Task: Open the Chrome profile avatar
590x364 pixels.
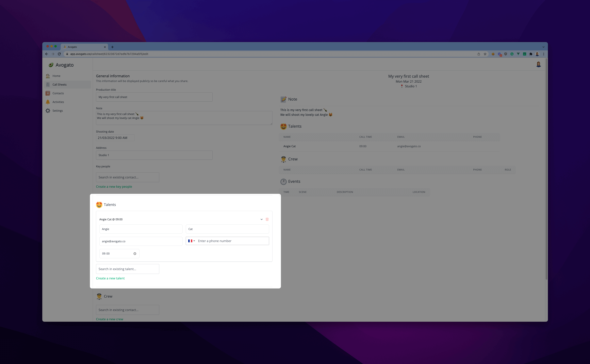Action: (537, 54)
